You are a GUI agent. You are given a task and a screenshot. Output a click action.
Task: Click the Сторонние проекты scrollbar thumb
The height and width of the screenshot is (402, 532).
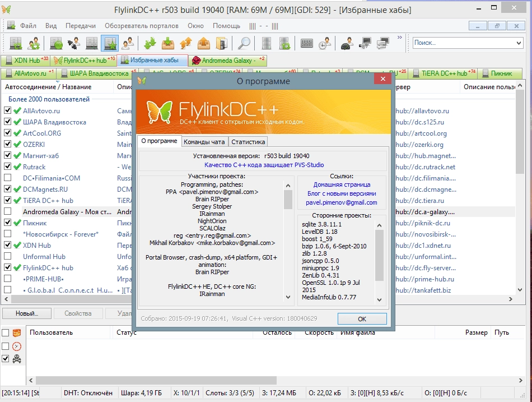pyautogui.click(x=379, y=255)
